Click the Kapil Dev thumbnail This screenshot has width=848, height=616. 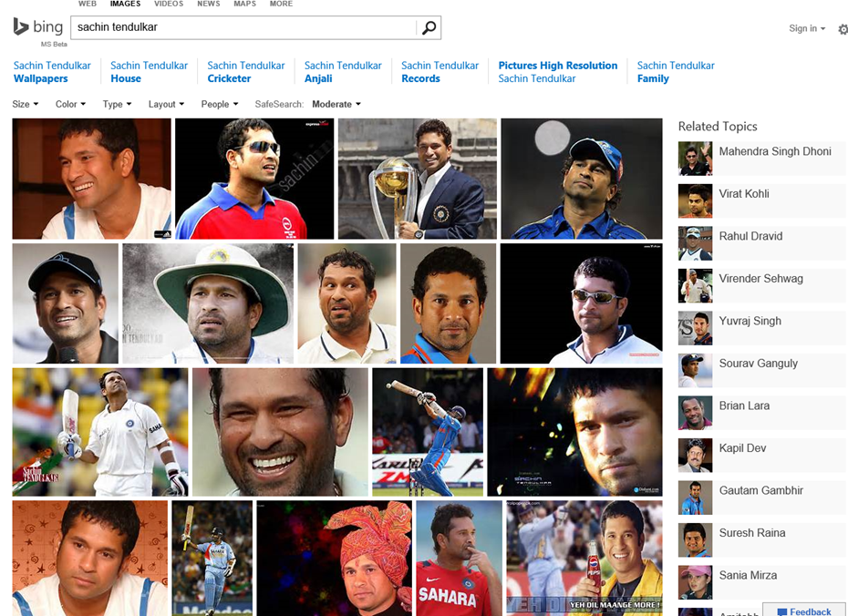(x=696, y=456)
